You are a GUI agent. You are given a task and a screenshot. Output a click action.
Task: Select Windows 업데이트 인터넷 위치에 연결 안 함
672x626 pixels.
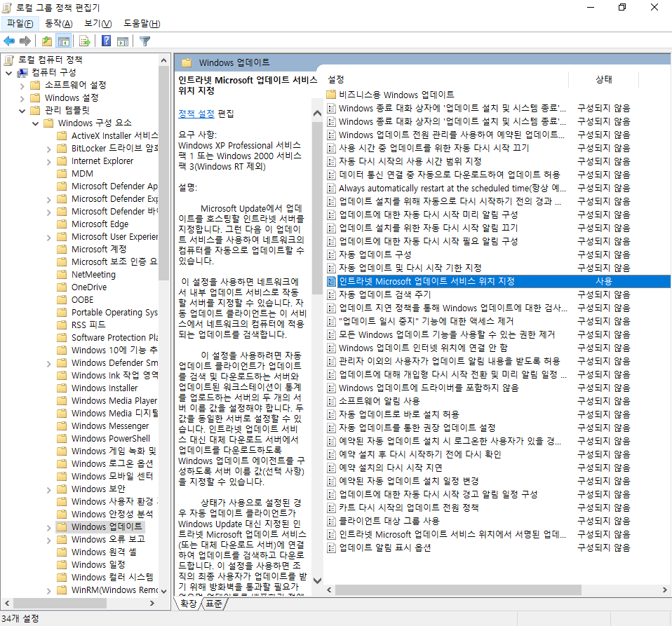(423, 348)
